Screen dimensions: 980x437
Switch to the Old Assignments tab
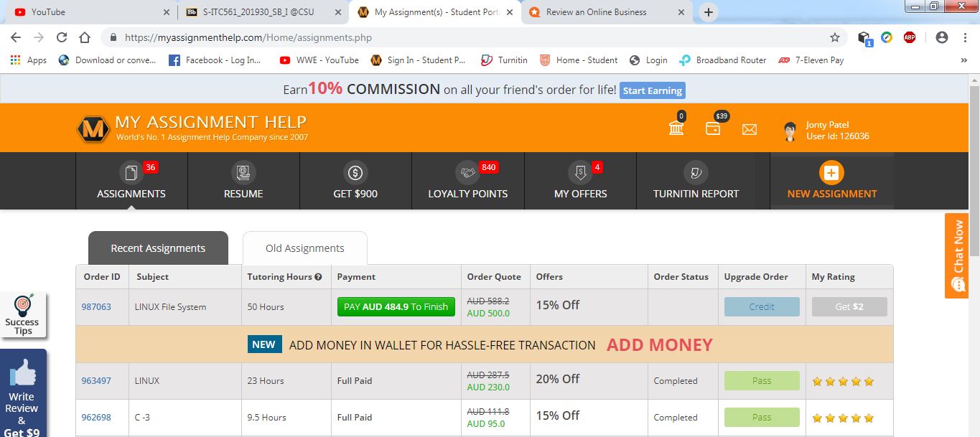pyautogui.click(x=305, y=248)
